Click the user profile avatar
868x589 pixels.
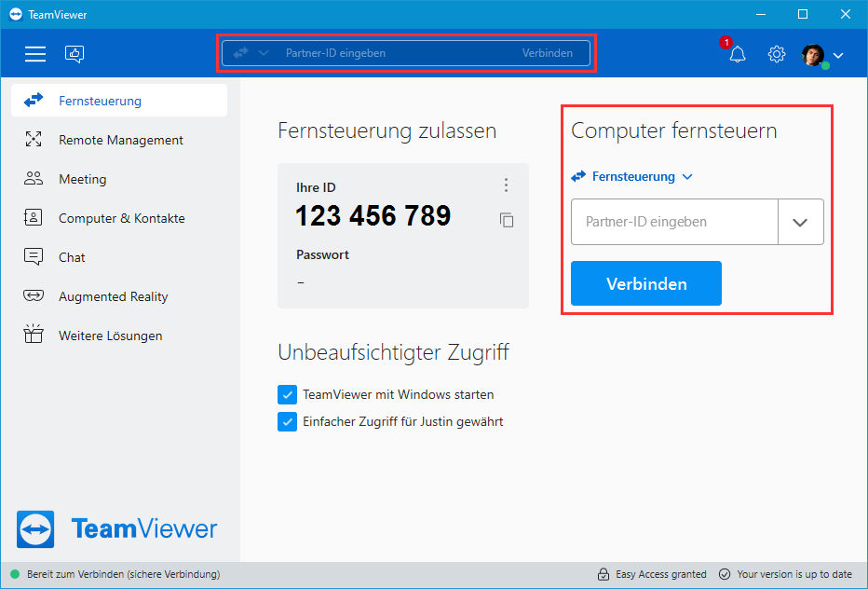[x=813, y=55]
